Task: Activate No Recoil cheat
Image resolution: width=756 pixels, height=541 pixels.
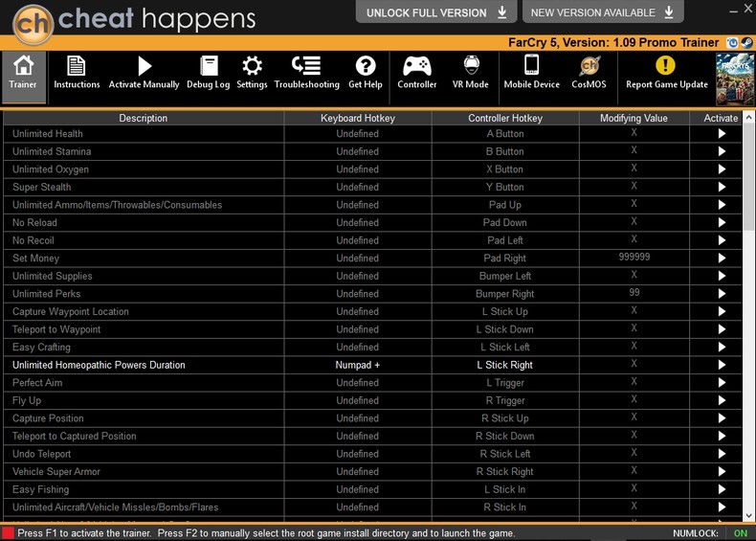Action: click(x=722, y=240)
